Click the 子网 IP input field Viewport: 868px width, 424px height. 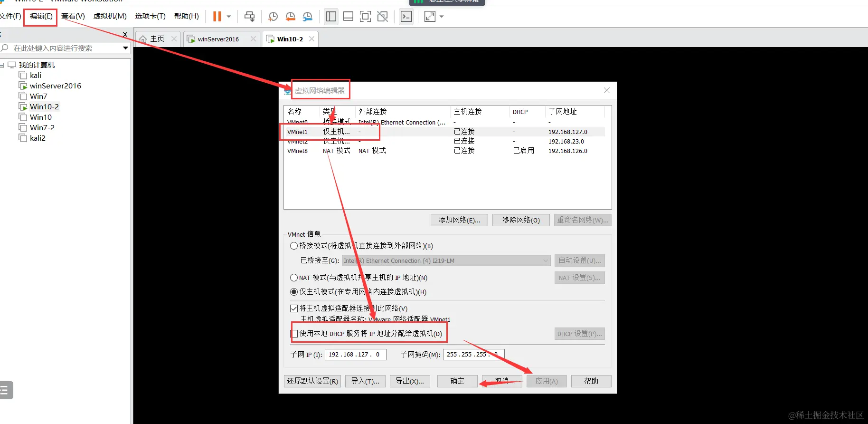[355, 355]
